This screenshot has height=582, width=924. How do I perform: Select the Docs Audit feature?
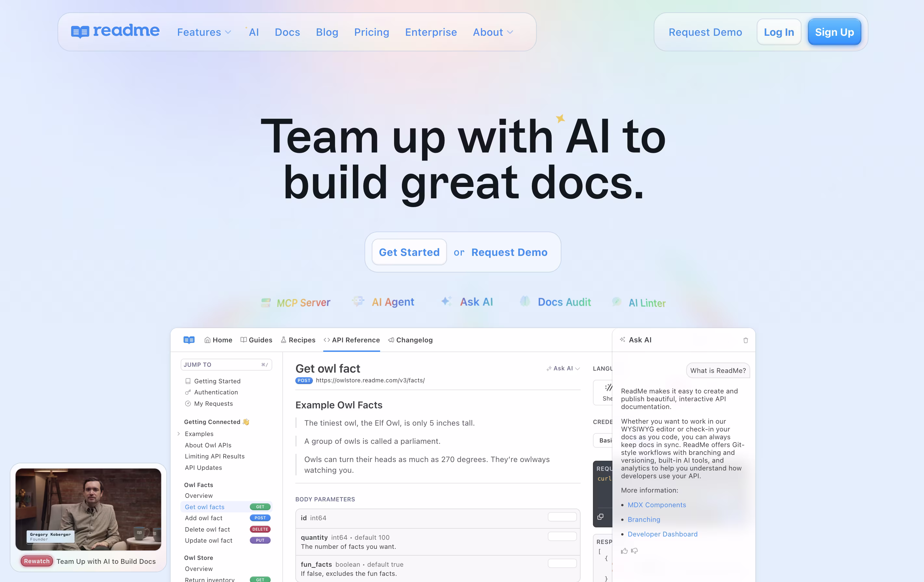click(x=555, y=302)
